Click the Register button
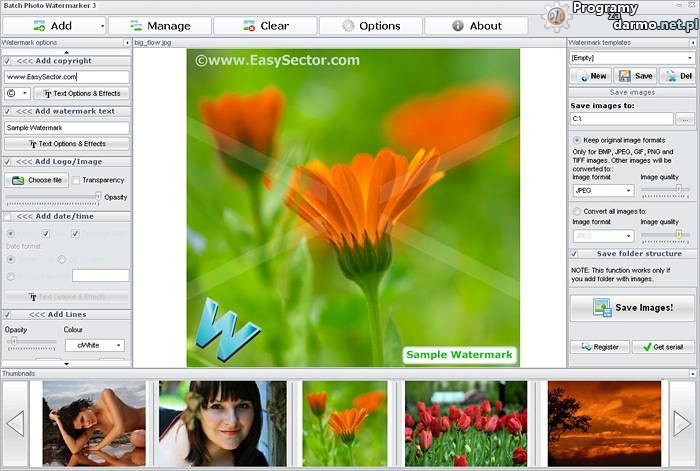This screenshot has height=471, width=700. tap(600, 347)
